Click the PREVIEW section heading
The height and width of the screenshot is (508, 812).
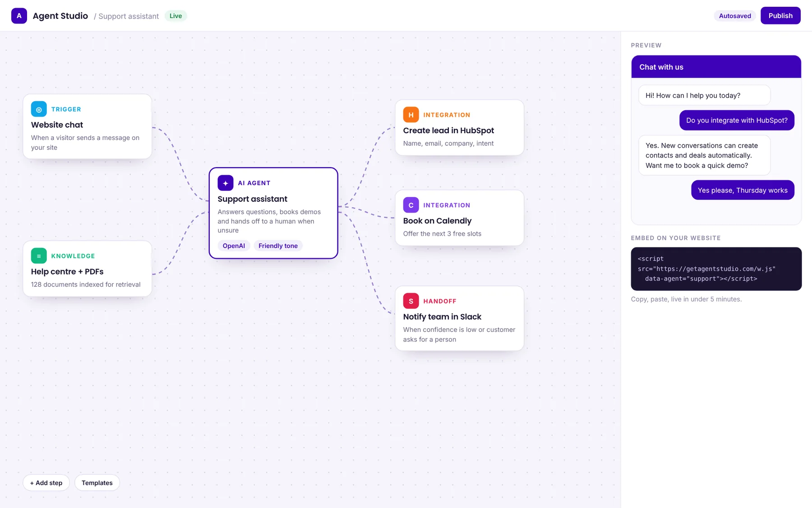[x=646, y=45]
